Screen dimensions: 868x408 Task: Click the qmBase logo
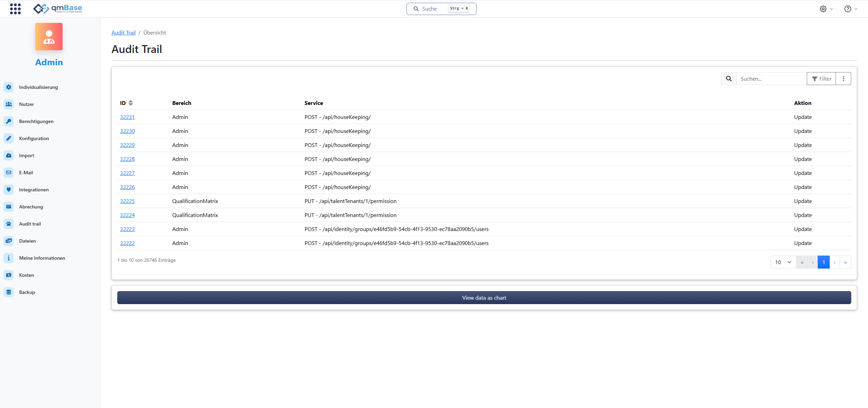click(58, 9)
